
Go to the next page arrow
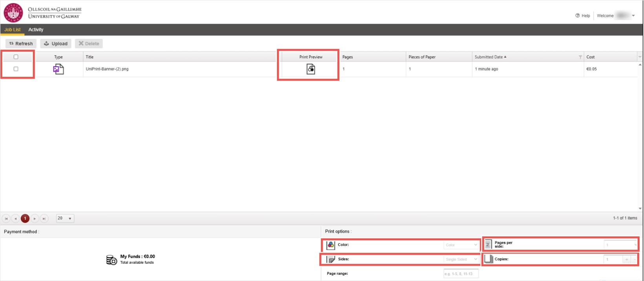click(35, 219)
